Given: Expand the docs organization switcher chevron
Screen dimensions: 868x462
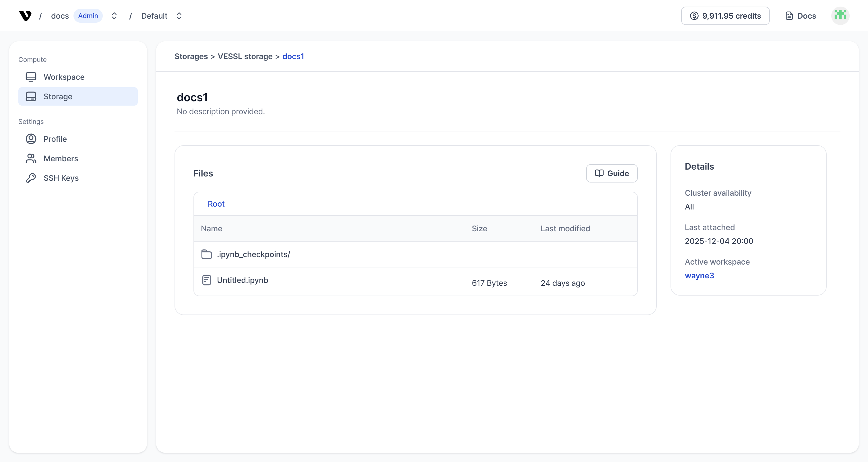Looking at the screenshot, I should tap(114, 16).
